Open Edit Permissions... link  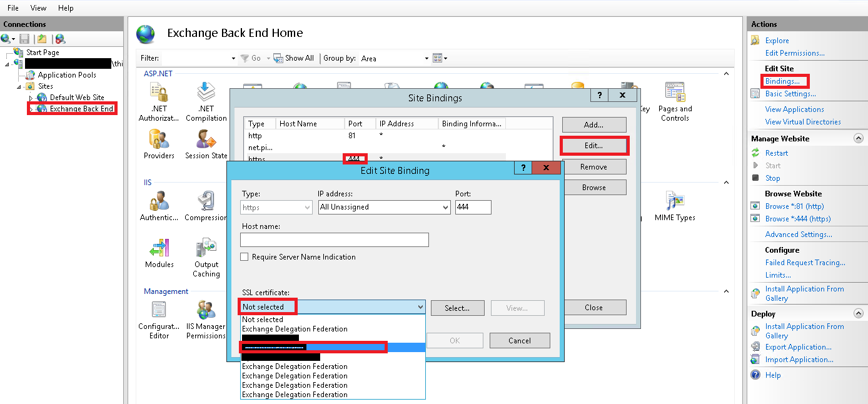(x=795, y=53)
